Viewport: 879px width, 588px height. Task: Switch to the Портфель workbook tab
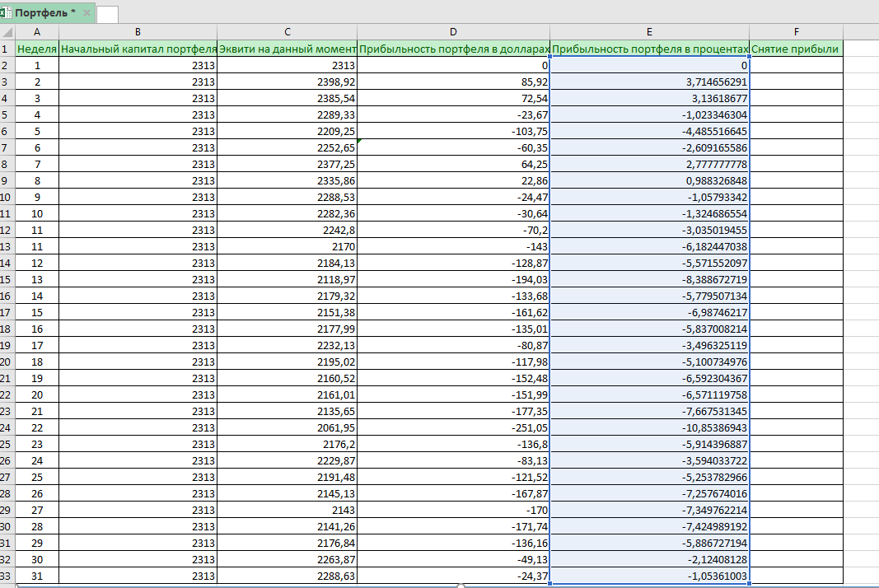[x=45, y=13]
